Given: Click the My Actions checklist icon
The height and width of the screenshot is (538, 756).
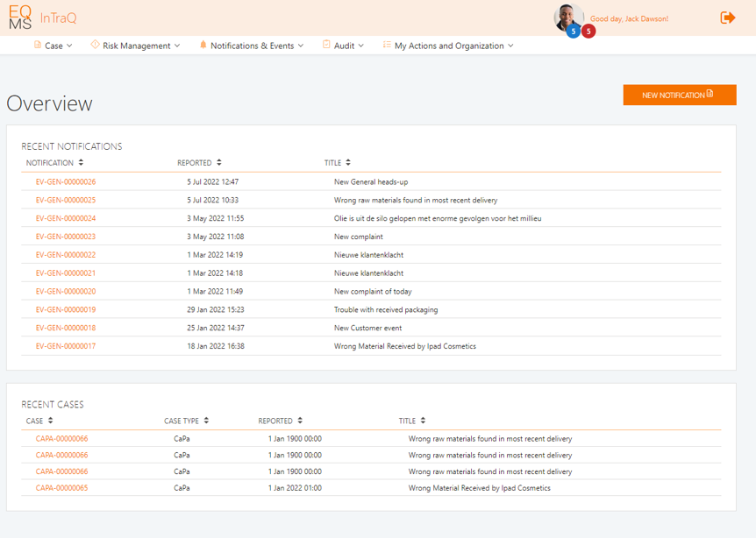Looking at the screenshot, I should [387, 45].
